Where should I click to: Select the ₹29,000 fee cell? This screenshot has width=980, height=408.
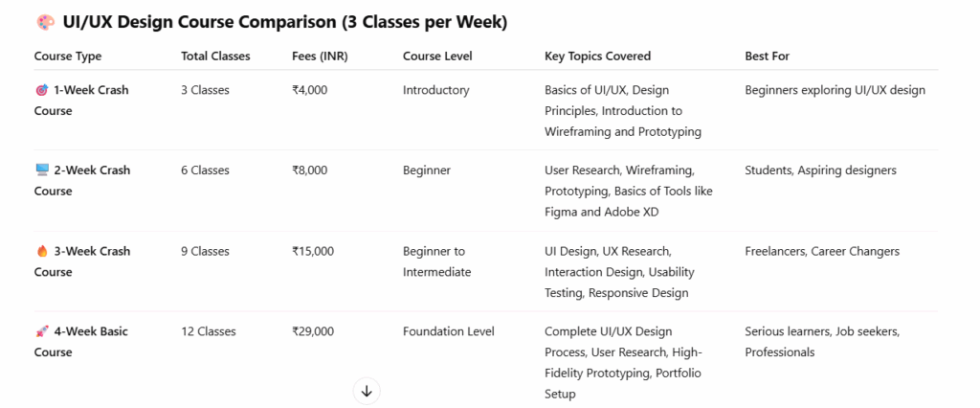click(x=313, y=331)
